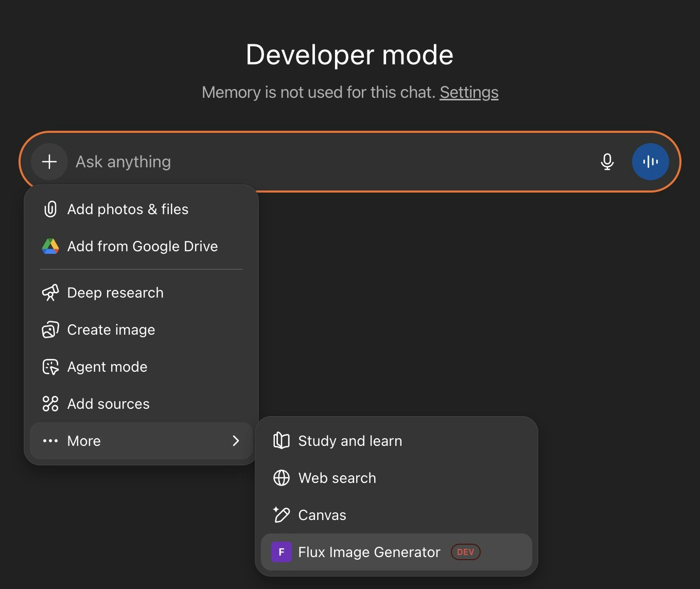Image resolution: width=700 pixels, height=589 pixels.
Task: Click the three-dots icon next to More
Action: coord(50,441)
